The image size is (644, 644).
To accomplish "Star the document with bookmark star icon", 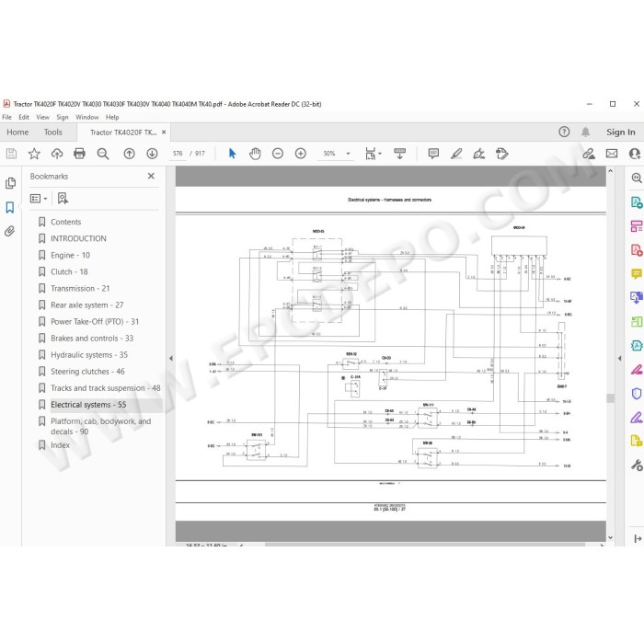I will (x=34, y=154).
